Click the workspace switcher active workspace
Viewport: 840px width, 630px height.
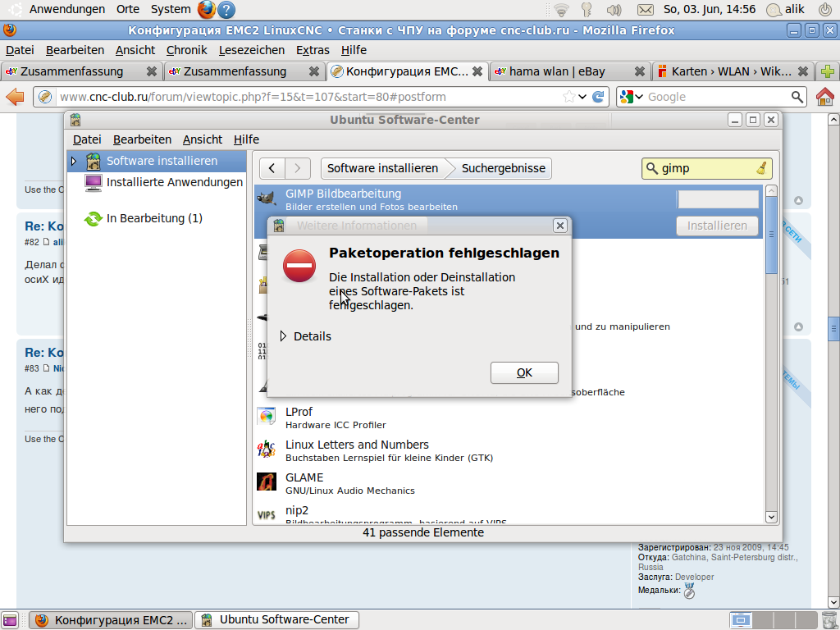point(741,620)
